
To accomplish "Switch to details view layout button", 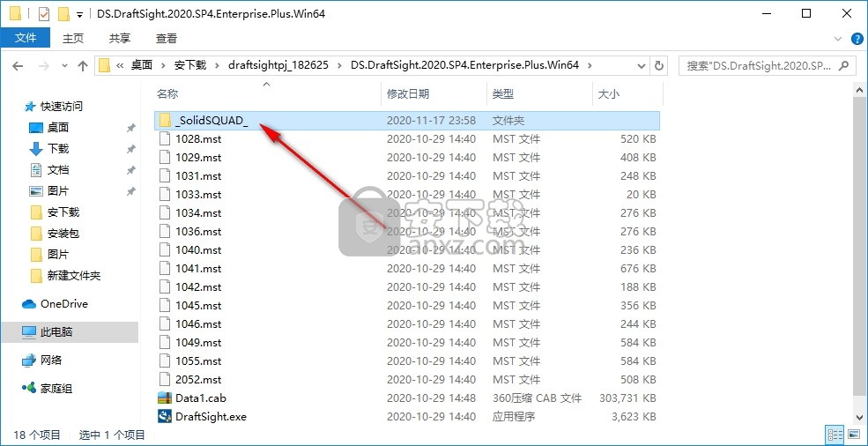I will (x=835, y=435).
